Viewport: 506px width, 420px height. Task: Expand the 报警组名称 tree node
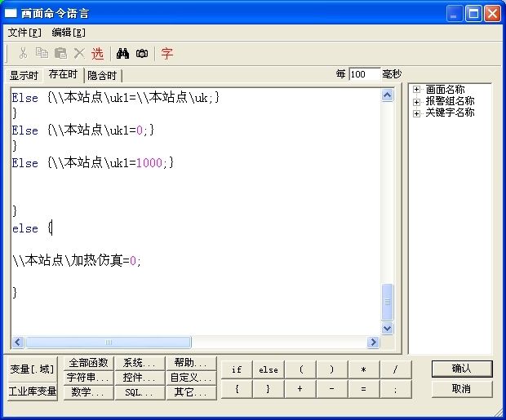[x=416, y=102]
